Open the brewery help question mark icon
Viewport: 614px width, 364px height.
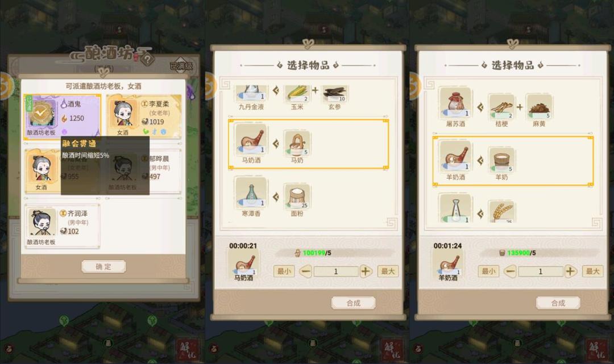(147, 59)
